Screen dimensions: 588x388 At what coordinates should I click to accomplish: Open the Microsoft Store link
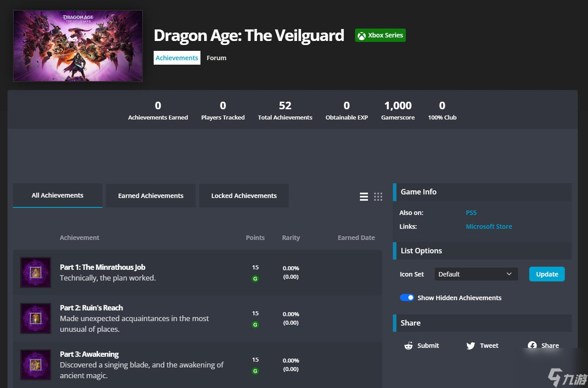489,227
